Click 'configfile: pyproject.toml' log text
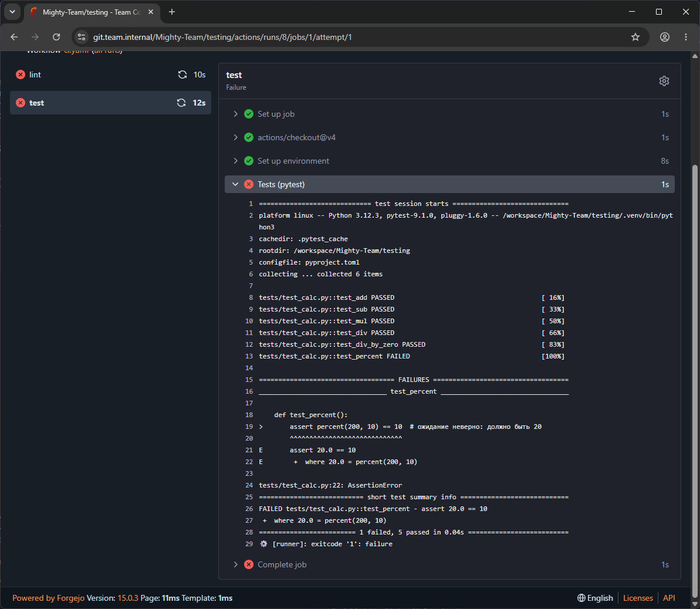 click(x=309, y=262)
